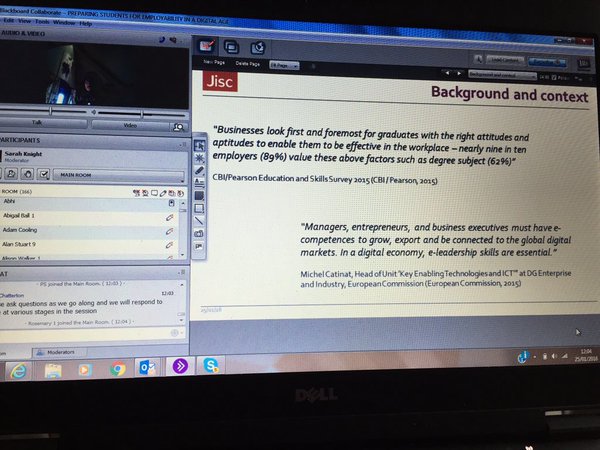This screenshot has height=450, width=600.
Task: Open the MAIN ROOM dropdown
Action: [x=119, y=175]
